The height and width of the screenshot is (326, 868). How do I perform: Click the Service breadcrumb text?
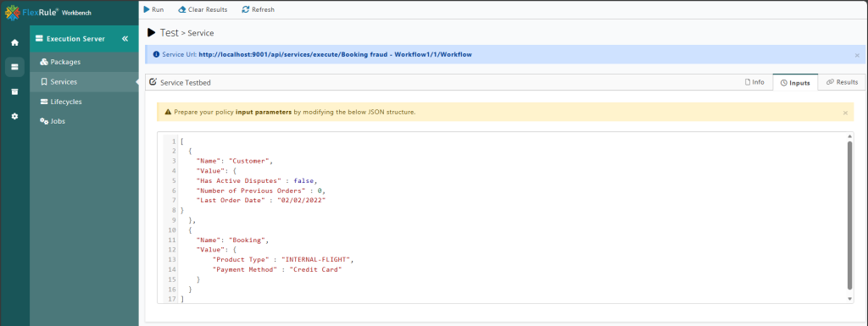coord(201,33)
